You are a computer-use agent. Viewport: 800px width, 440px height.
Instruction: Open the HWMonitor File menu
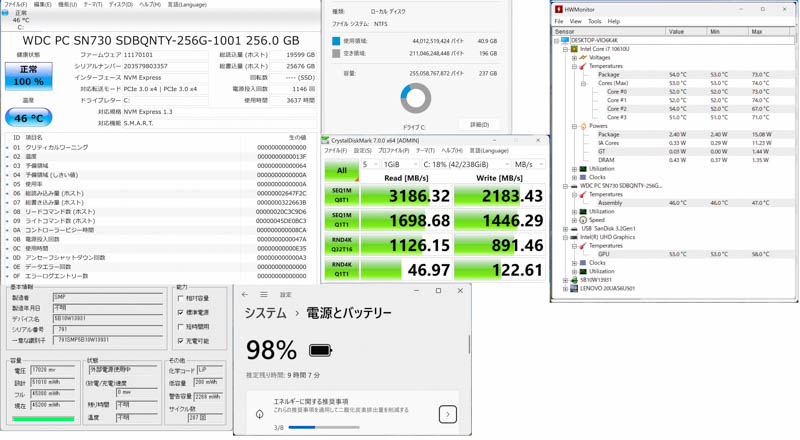point(559,21)
